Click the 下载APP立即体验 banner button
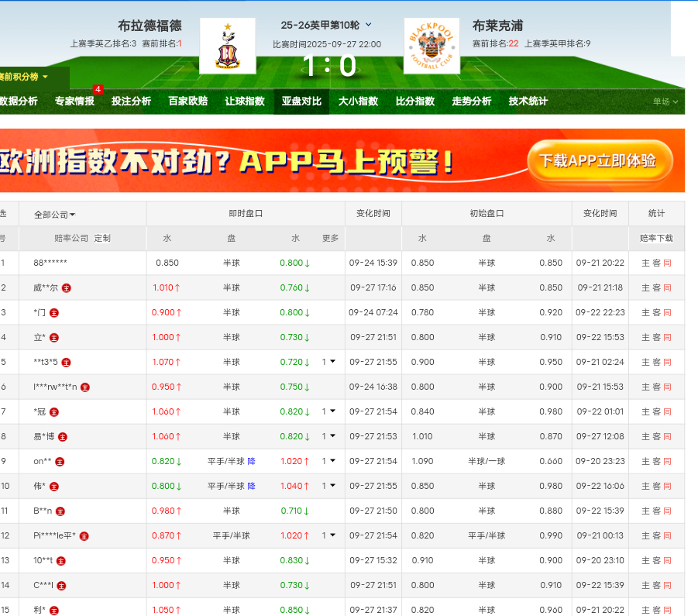 [x=599, y=160]
